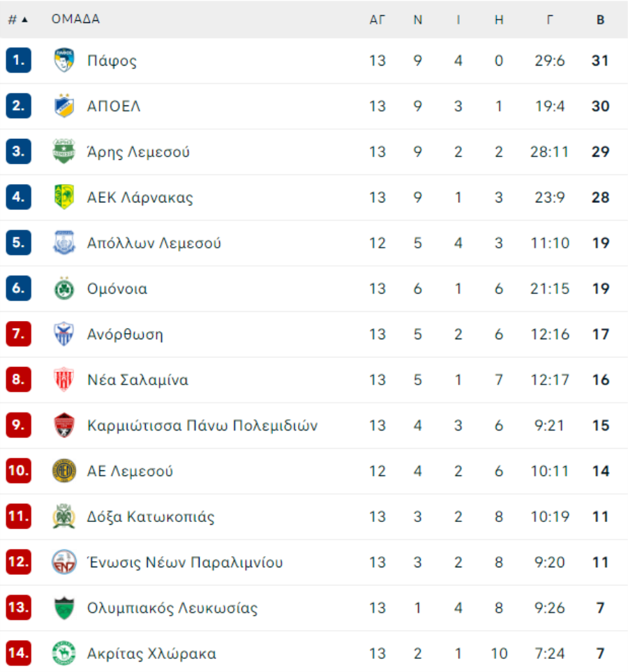The image size is (628, 672).
Task: Sort standings by ΟΜΑΔΑ column header
Action: [x=75, y=20]
